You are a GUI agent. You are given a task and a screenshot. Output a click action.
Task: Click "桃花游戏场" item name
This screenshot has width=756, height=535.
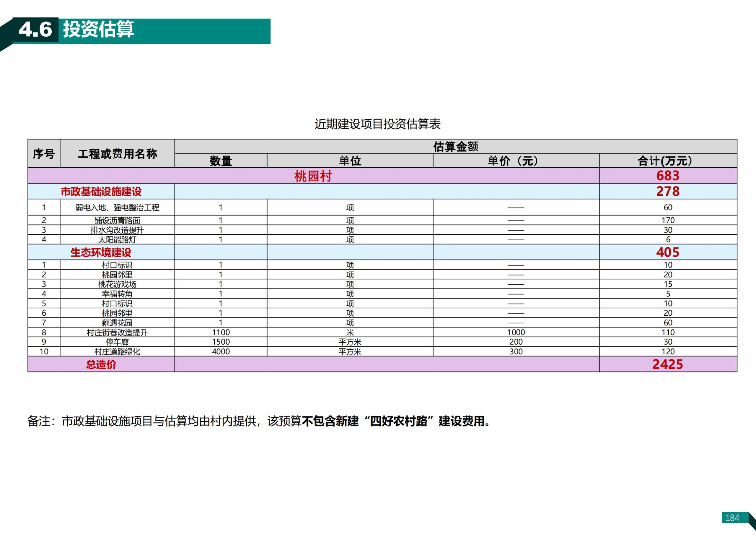pos(118,284)
